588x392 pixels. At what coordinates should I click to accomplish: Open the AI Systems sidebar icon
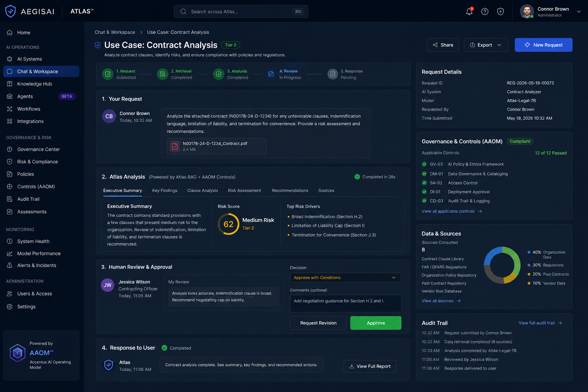pos(10,59)
